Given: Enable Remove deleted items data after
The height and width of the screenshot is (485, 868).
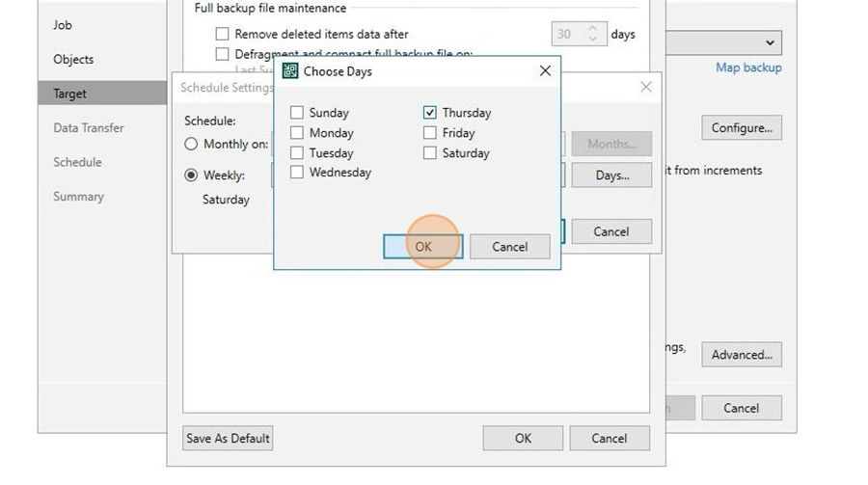Looking at the screenshot, I should pyautogui.click(x=222, y=34).
